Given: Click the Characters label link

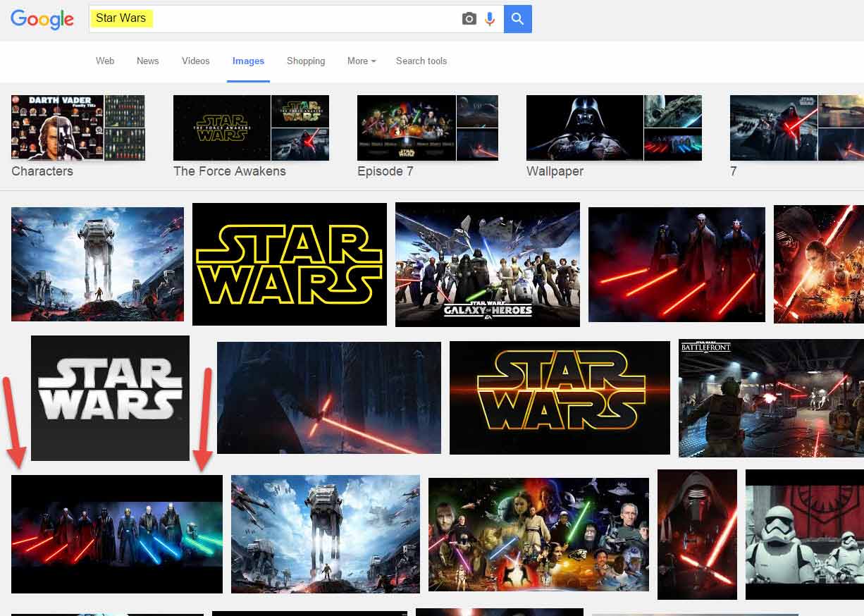Looking at the screenshot, I should pyautogui.click(x=42, y=171).
